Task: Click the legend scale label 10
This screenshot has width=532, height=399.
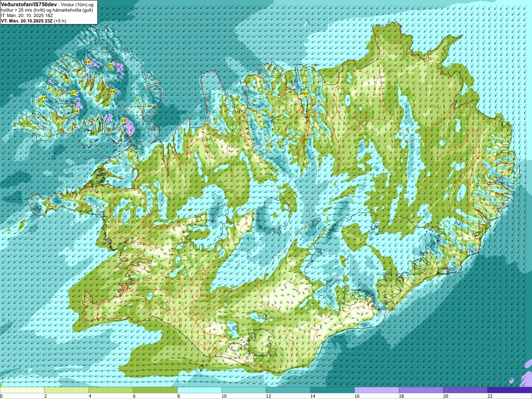Action: 224,396
